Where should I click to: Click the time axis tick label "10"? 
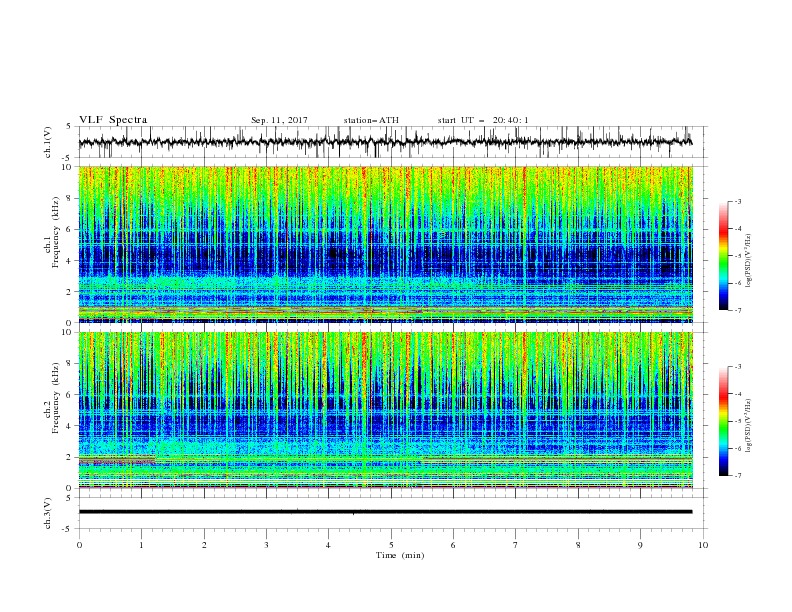703,545
